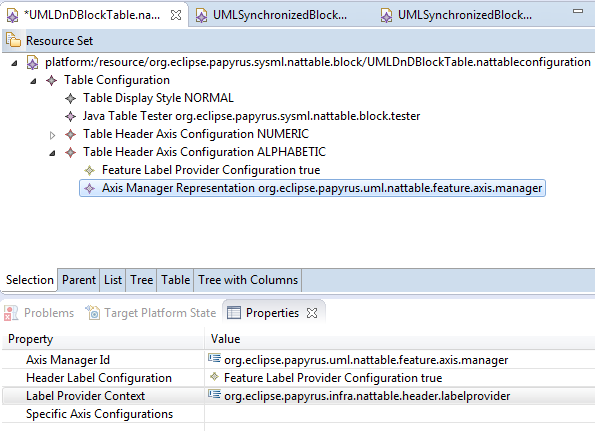Click the Resource Set folder icon
Viewport: 595px width, 431px height.
(x=13, y=40)
